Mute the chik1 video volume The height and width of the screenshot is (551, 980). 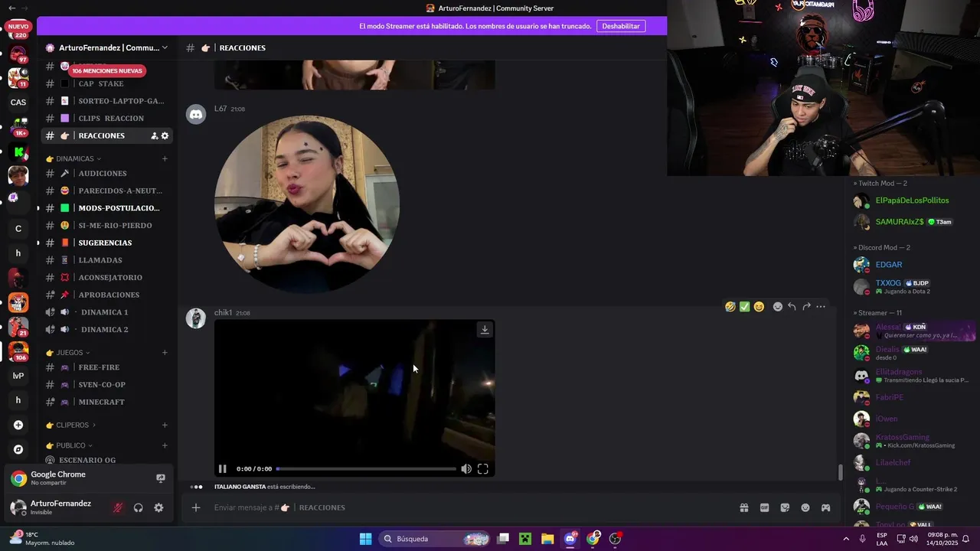tap(466, 469)
